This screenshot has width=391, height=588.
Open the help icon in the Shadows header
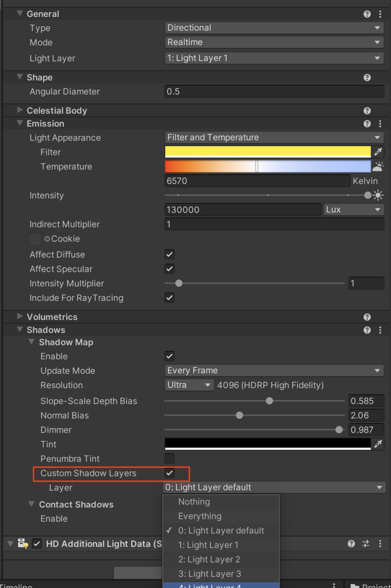coord(367,330)
